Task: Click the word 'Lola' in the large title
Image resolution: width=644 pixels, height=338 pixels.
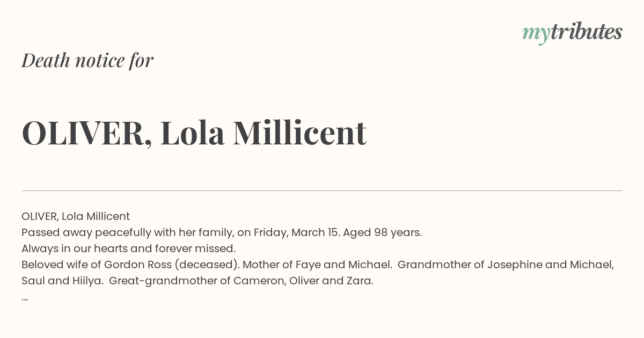Action: [x=192, y=133]
